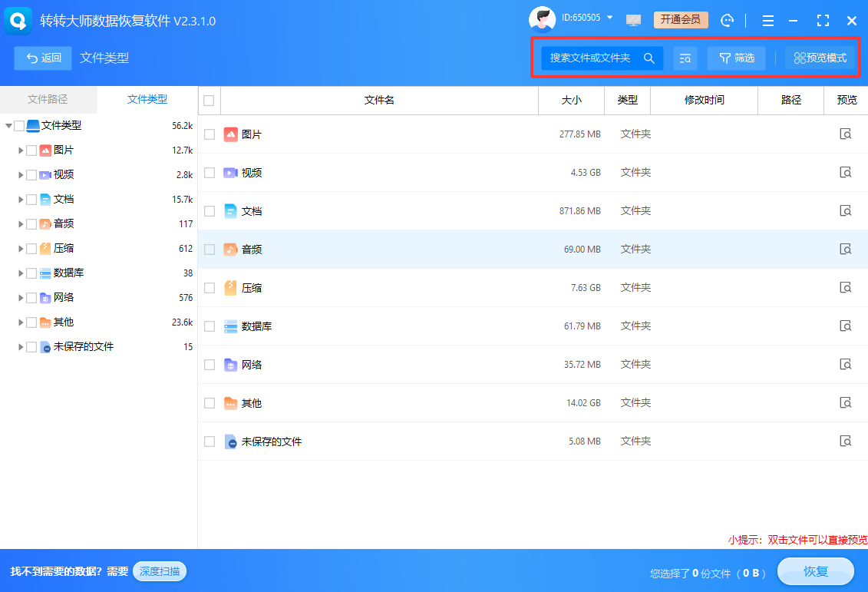Check the 其他 checkbox in sidebar tree
Screen dimensions: 868x592
[31, 322]
